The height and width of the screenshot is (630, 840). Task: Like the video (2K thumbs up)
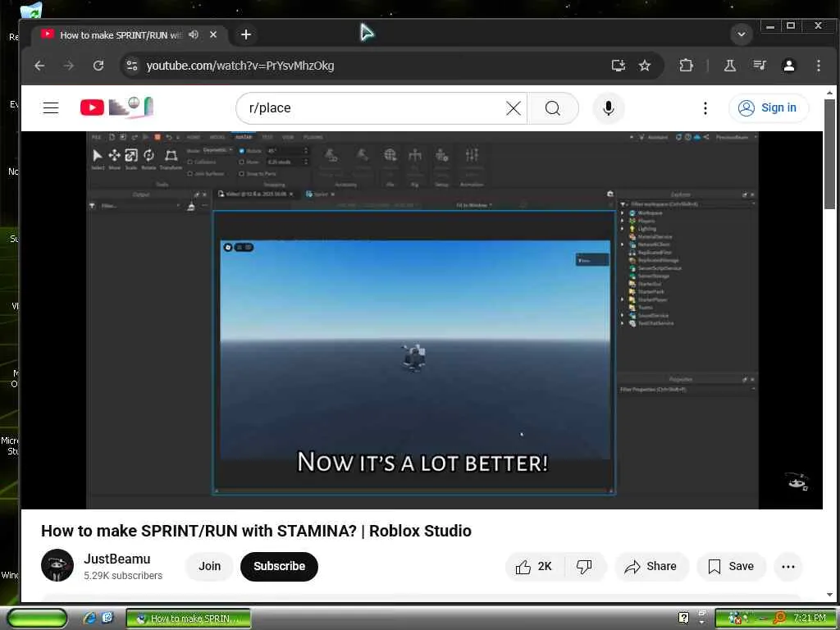pyautogui.click(x=533, y=567)
